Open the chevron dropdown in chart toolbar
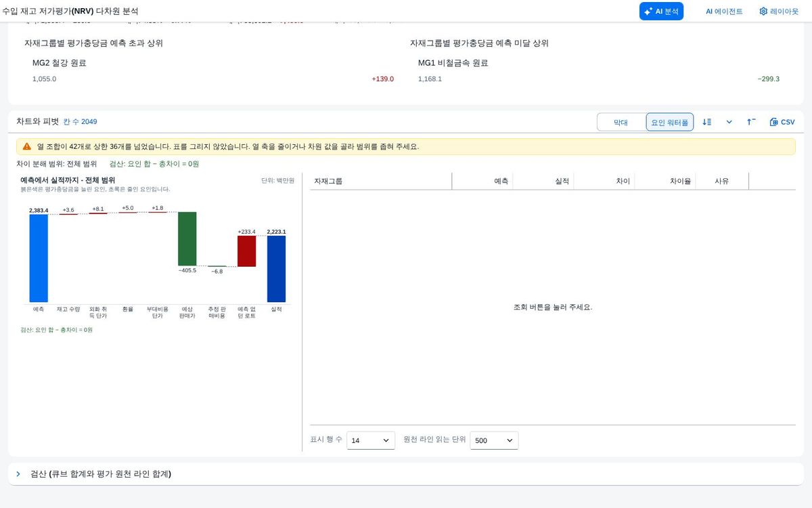The width and height of the screenshot is (812, 508). 729,122
